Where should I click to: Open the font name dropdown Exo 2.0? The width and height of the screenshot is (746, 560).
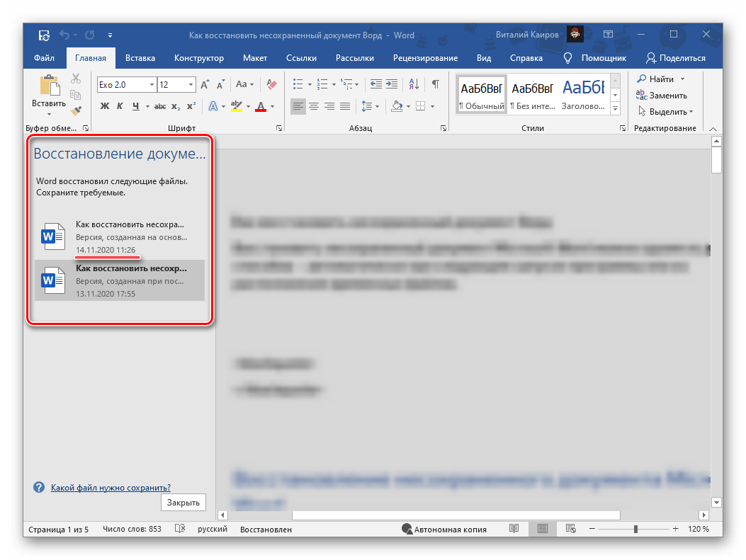click(152, 85)
